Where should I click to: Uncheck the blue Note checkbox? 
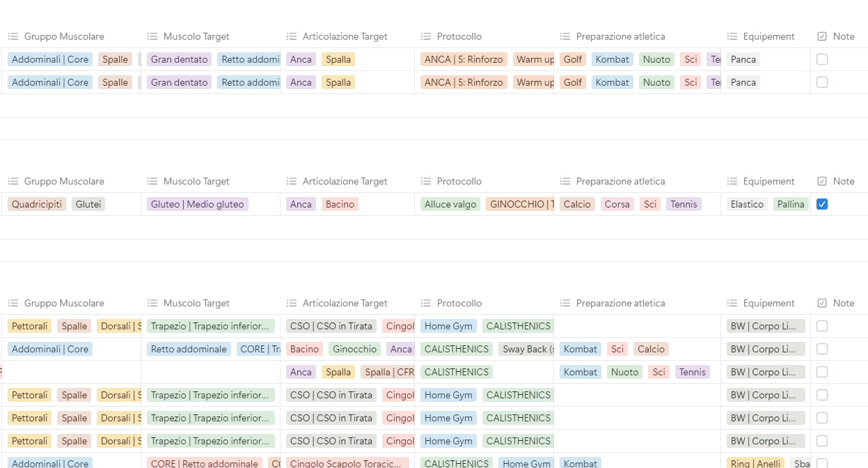click(822, 204)
